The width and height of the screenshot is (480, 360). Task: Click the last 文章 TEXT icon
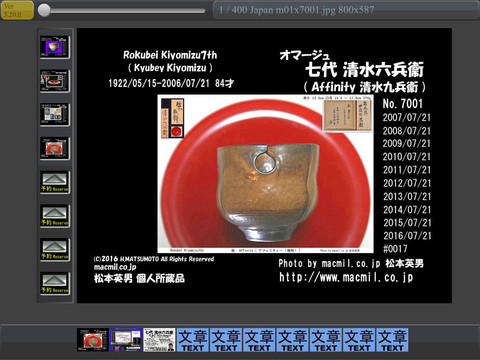pos(393,340)
